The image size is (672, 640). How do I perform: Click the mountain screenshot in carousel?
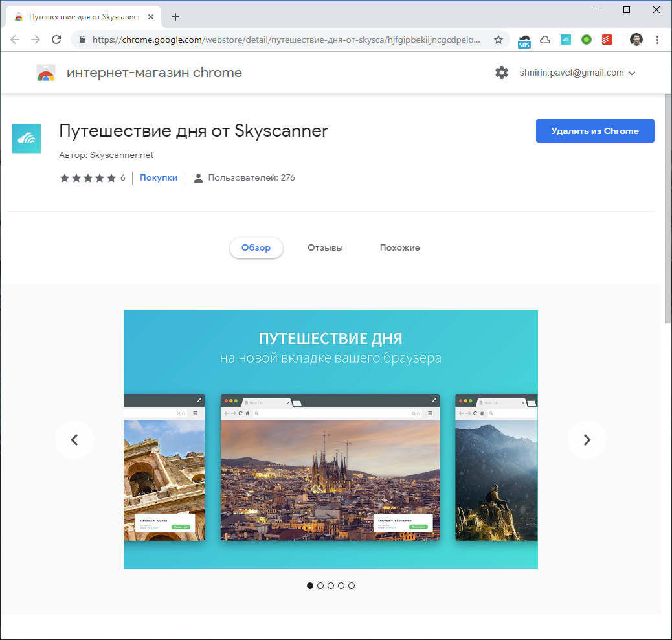pyautogui.click(x=497, y=468)
